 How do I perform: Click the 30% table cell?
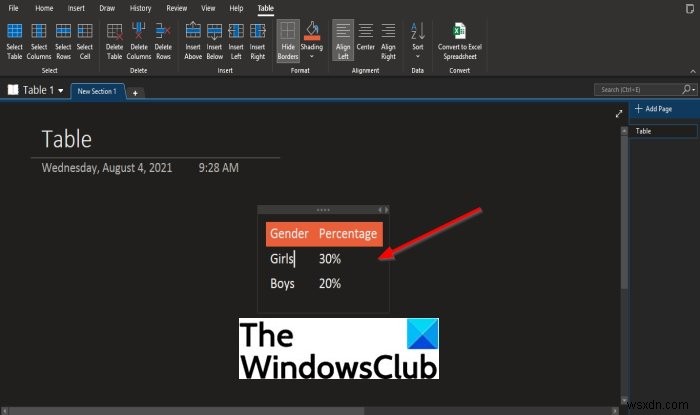(330, 259)
